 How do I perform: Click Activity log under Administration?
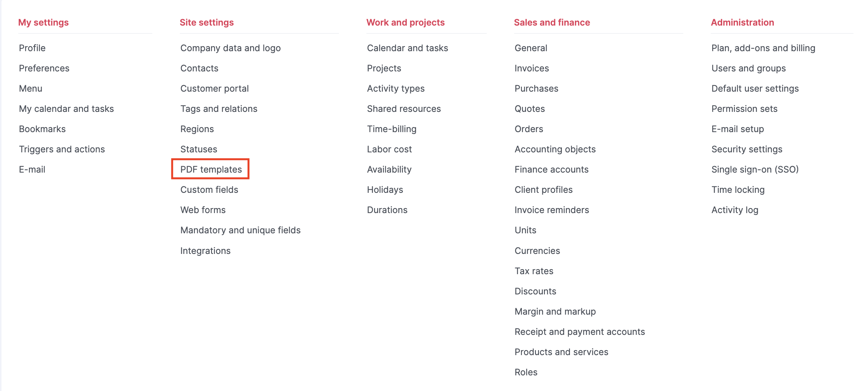pyautogui.click(x=734, y=210)
